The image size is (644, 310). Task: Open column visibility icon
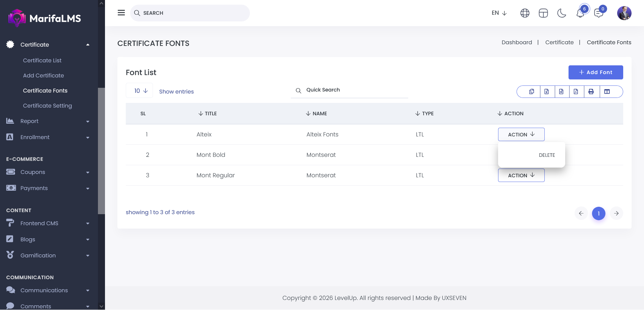click(607, 91)
